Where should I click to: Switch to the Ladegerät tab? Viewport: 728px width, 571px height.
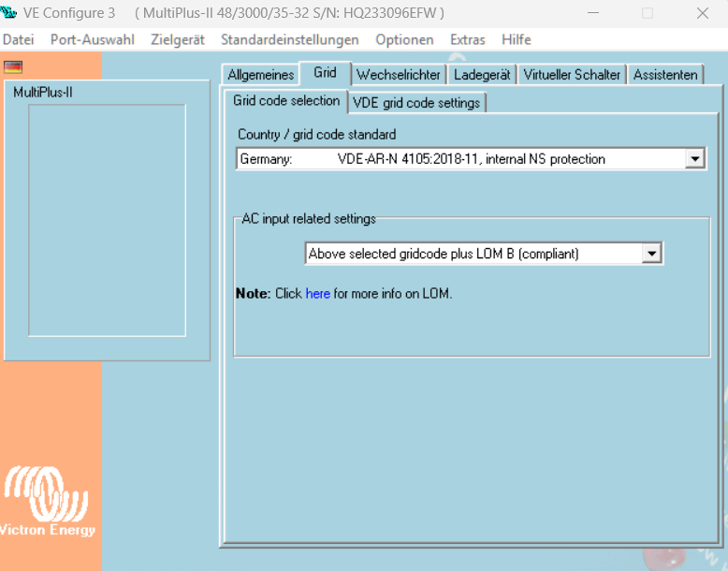[482, 75]
